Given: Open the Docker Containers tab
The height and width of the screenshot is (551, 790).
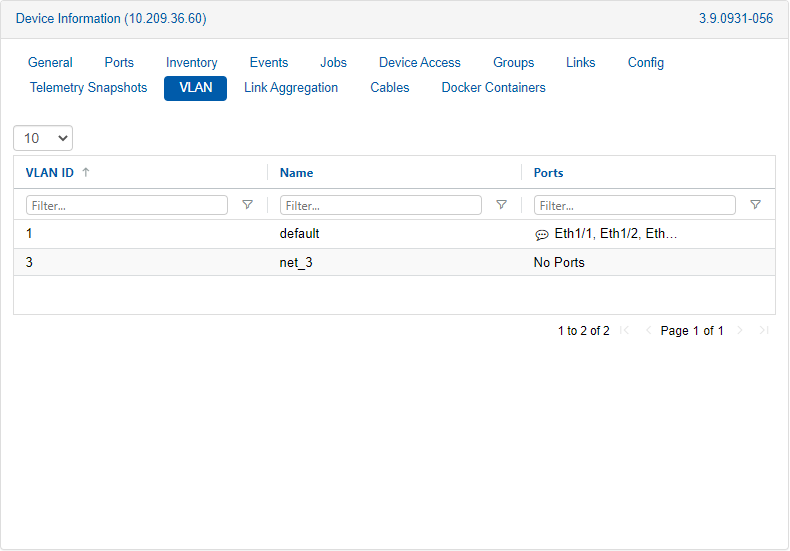Looking at the screenshot, I should pos(493,88).
